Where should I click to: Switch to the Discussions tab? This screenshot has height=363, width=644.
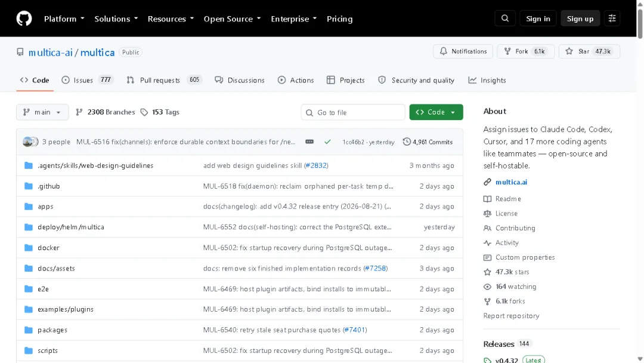pyautogui.click(x=240, y=80)
